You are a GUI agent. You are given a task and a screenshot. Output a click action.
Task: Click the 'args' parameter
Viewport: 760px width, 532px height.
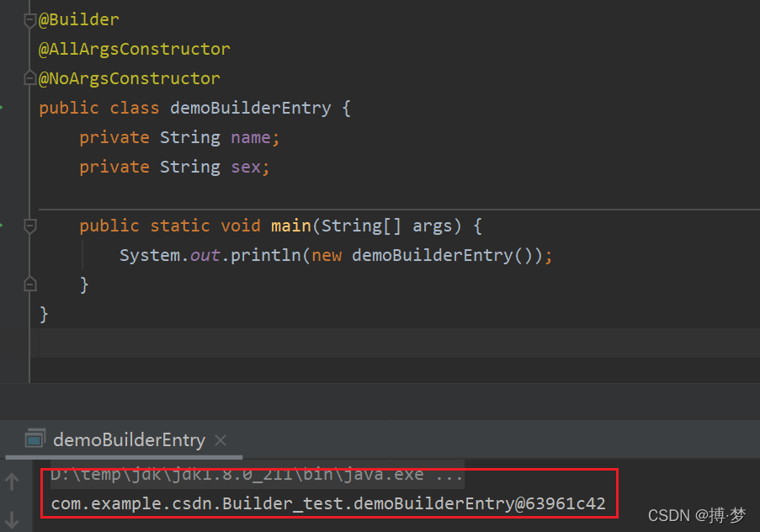point(433,226)
